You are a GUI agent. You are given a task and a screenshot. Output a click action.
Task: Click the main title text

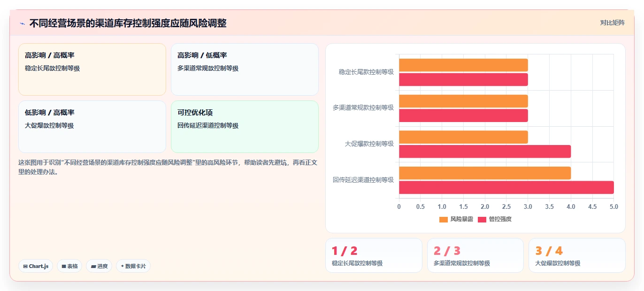(128, 23)
